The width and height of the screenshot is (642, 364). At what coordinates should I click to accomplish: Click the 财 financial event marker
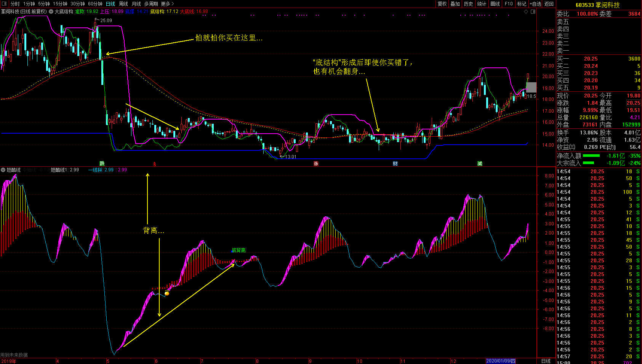pyautogui.click(x=395, y=163)
